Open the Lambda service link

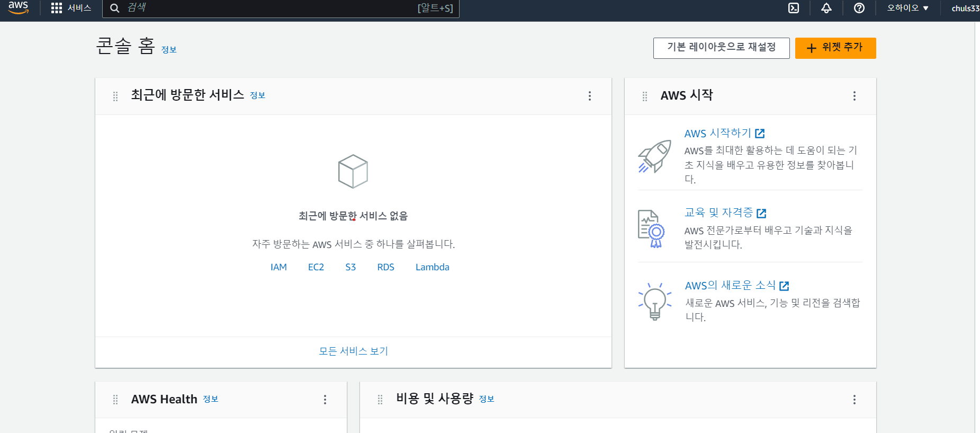pos(433,267)
